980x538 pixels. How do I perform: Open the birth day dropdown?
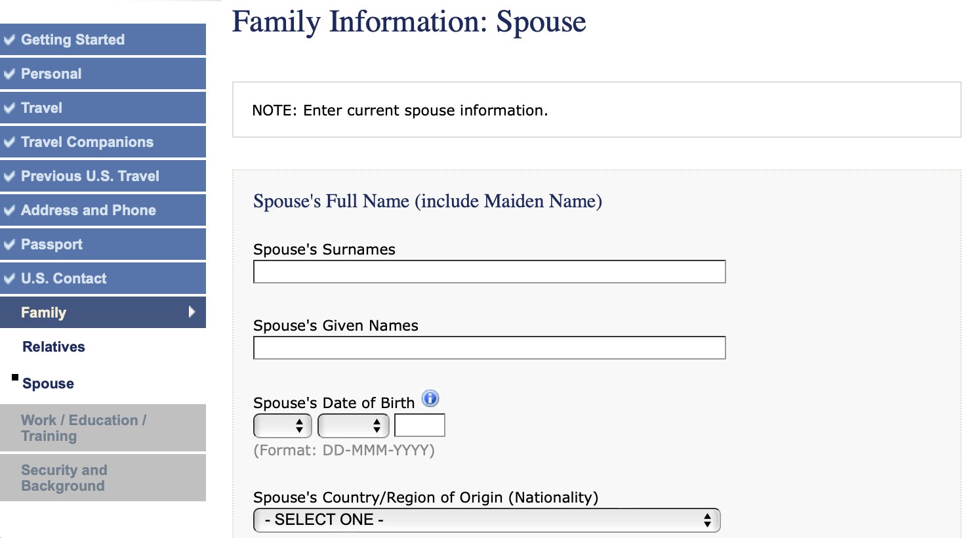point(283,426)
